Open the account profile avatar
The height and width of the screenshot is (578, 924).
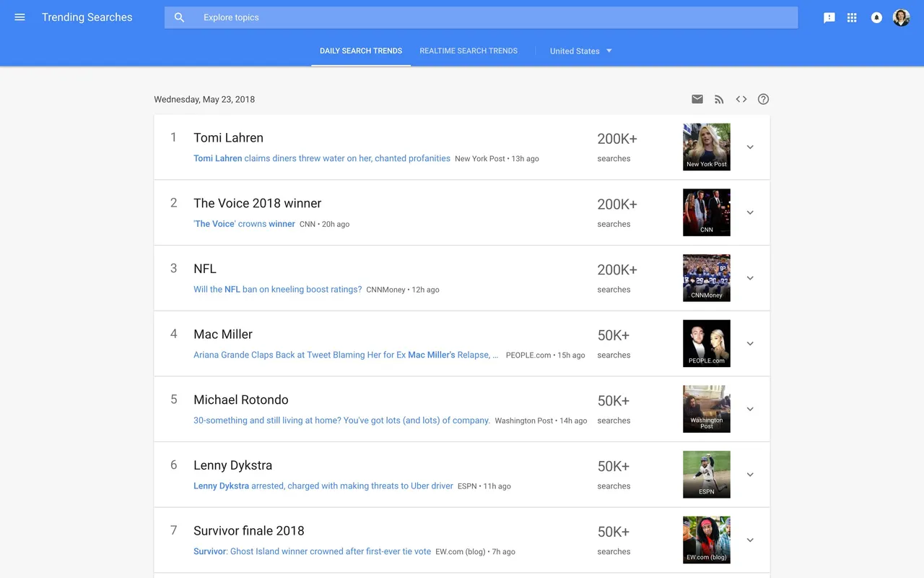[x=901, y=17]
